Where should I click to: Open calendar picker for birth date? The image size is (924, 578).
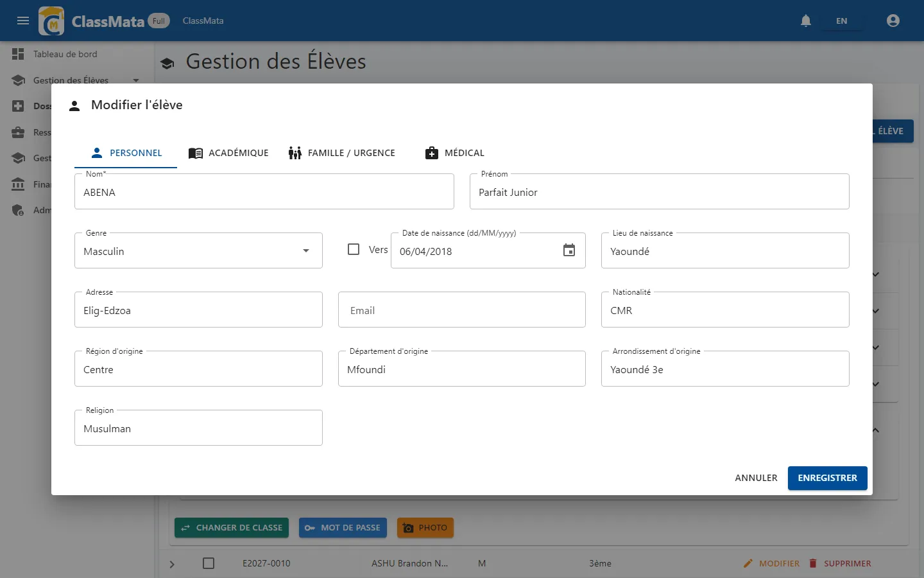click(x=569, y=250)
